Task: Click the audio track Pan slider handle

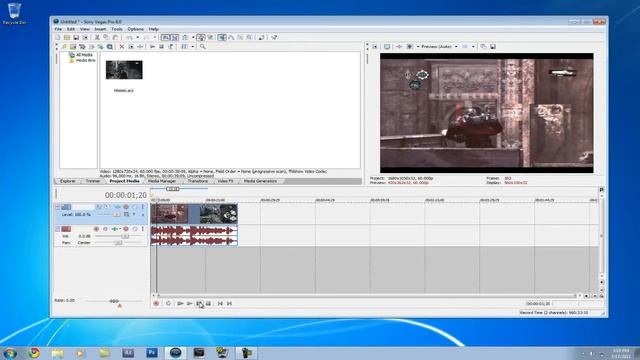Action: coord(118,242)
